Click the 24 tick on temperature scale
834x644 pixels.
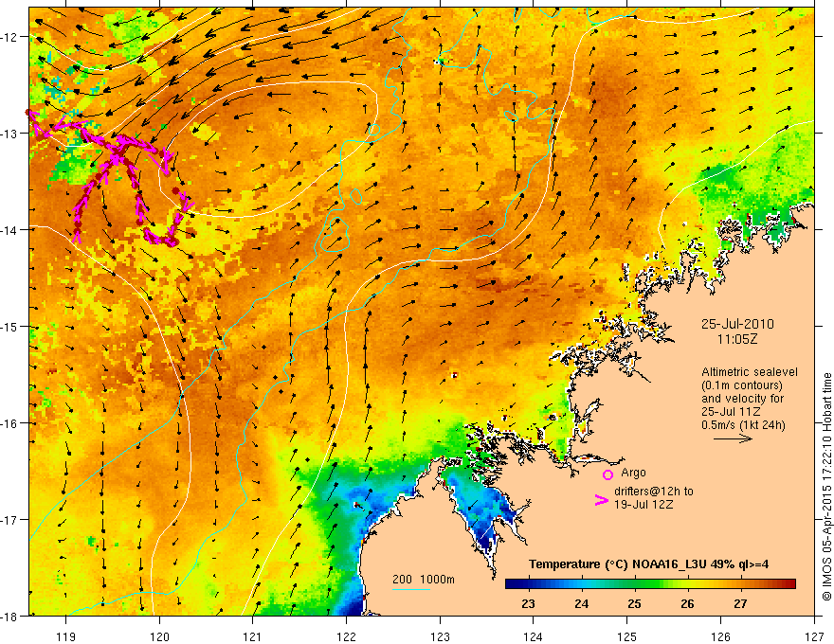[x=581, y=603]
